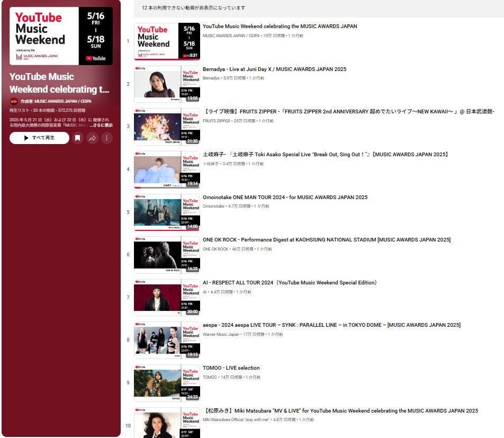Open the MUSIC AWARDS JAPAN / CEIPA creator avatar

click(14, 101)
